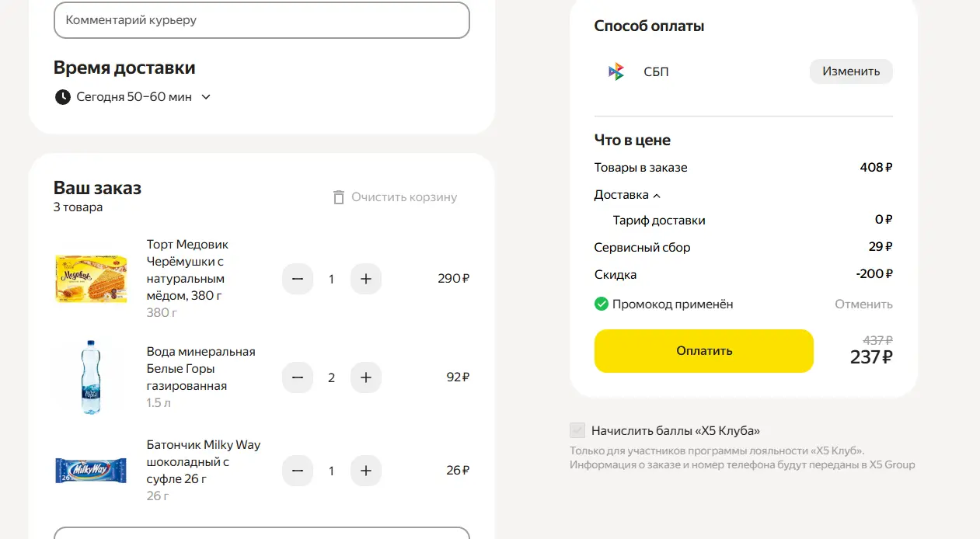Viewport: 980px width, 539px height.
Task: Decrease quantity of Торт Медовик
Action: point(297,279)
